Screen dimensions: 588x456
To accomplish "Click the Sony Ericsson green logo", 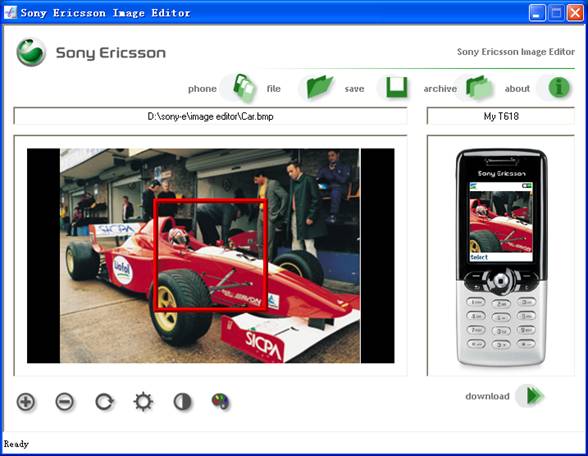I will click(31, 52).
